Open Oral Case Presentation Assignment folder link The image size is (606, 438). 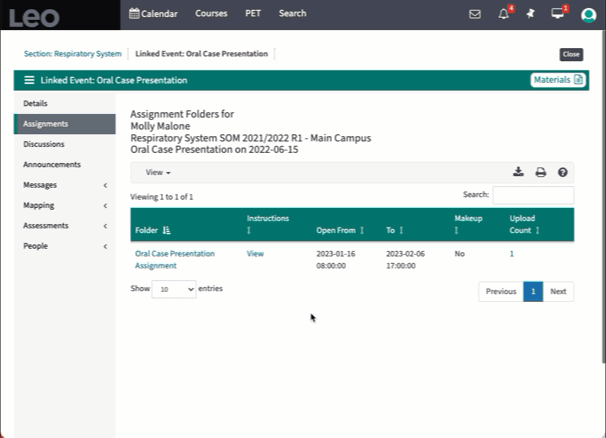175,259
